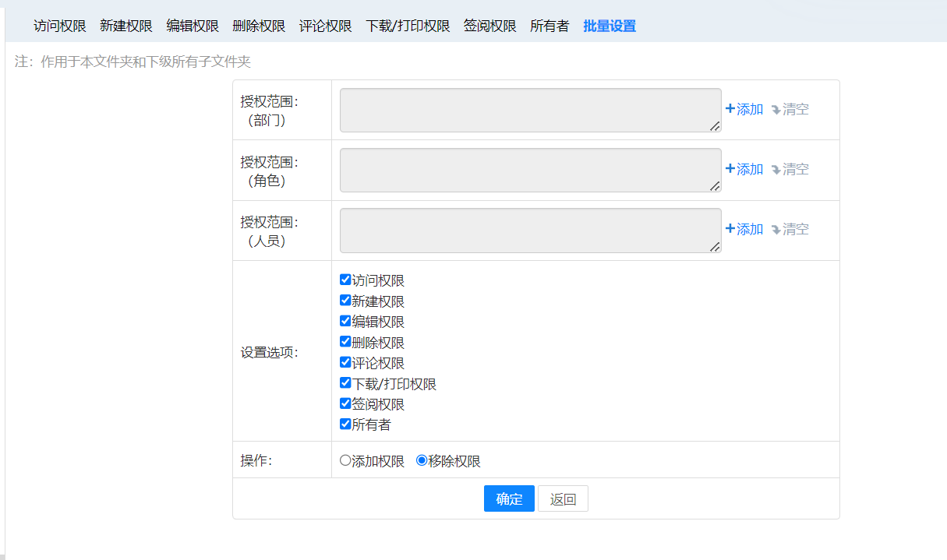Open the 删除权限 tab
The height and width of the screenshot is (560, 947).
point(259,26)
